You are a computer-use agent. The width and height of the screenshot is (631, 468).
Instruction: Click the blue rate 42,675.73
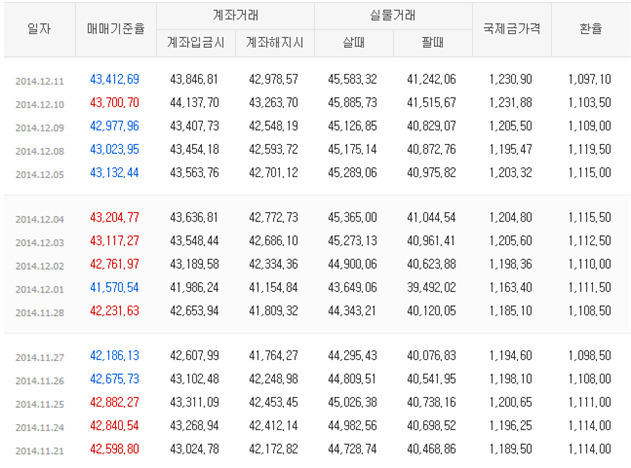click(x=115, y=379)
